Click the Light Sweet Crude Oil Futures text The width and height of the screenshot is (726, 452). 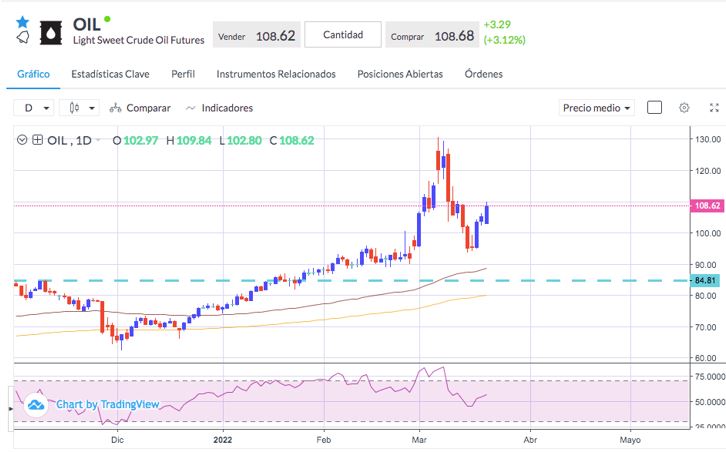tap(138, 40)
